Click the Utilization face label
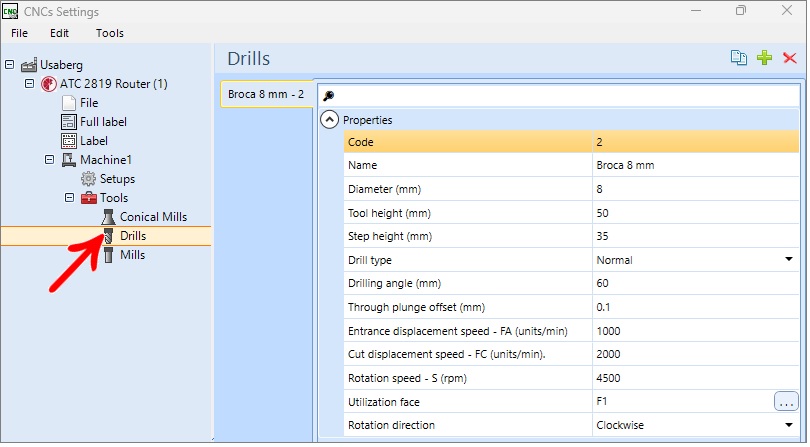This screenshot has height=447, width=810. pyautogui.click(x=383, y=402)
